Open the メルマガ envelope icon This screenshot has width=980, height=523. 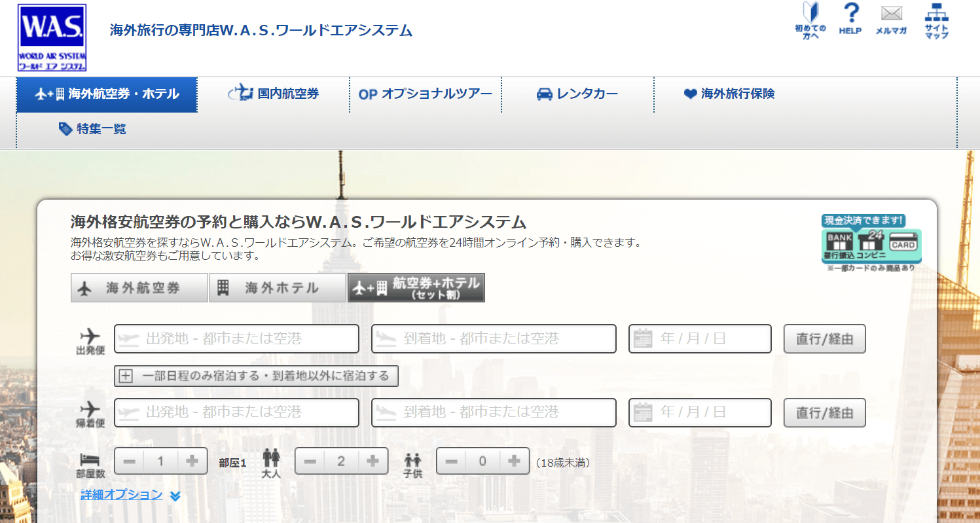(x=891, y=20)
